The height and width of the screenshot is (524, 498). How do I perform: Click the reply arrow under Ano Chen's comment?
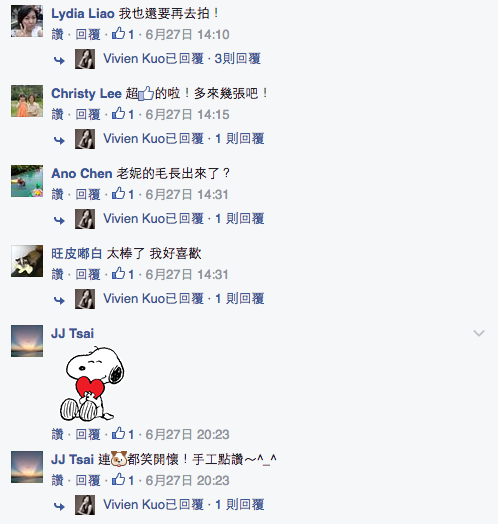click(59, 221)
